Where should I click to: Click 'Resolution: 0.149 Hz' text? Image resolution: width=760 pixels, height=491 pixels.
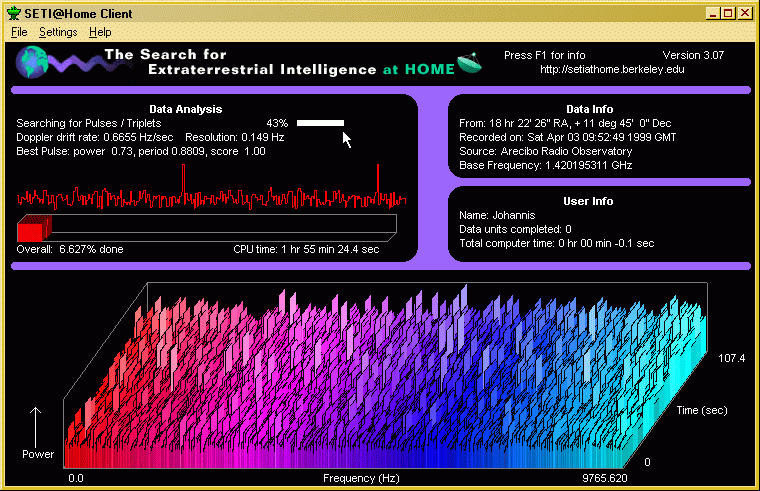click(235, 137)
